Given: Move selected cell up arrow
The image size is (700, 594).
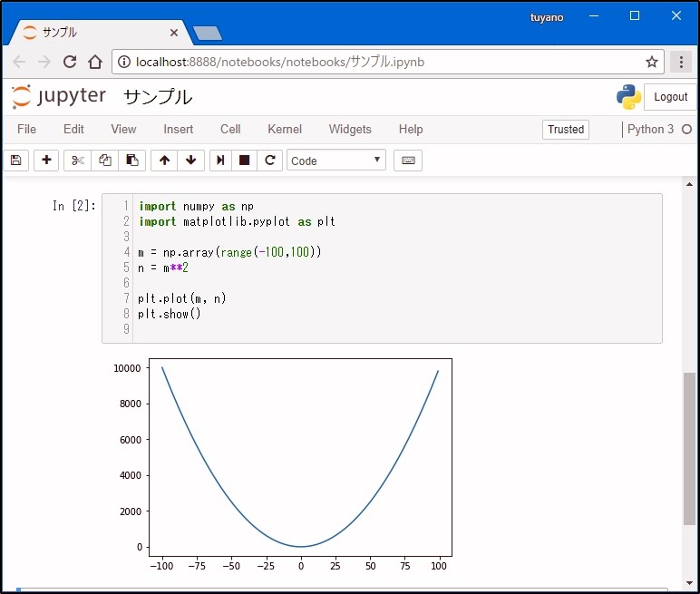Looking at the screenshot, I should point(164,161).
